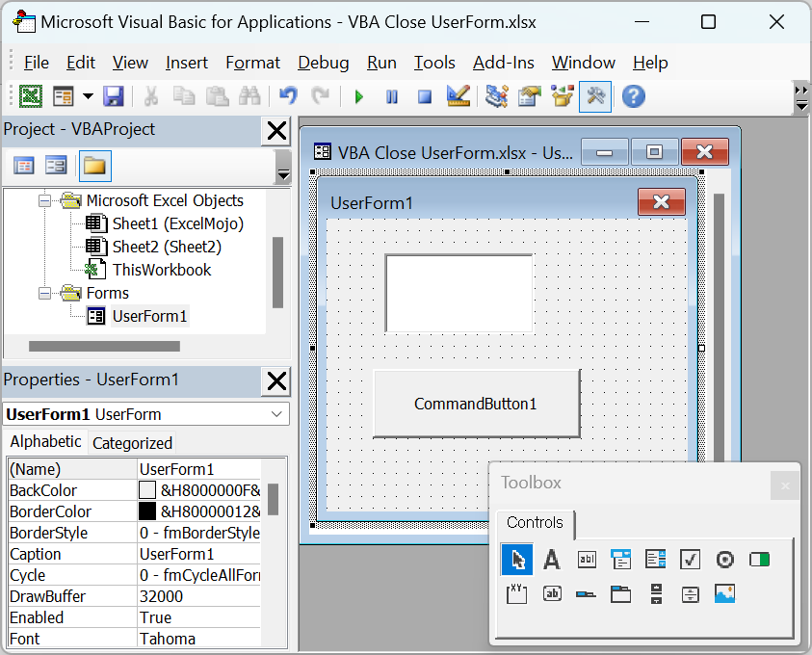Click the Paste clipboard icon
Screen dimensions: 812x655
pyautogui.click(x=217, y=96)
